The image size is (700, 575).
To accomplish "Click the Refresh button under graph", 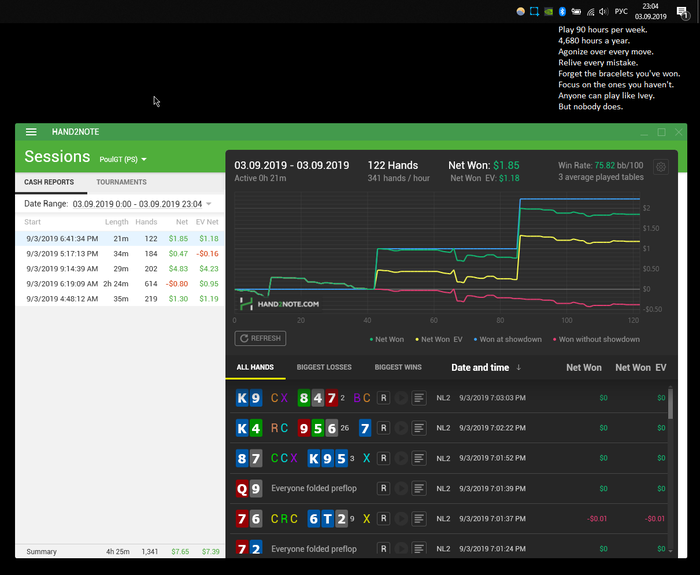I will [260, 339].
